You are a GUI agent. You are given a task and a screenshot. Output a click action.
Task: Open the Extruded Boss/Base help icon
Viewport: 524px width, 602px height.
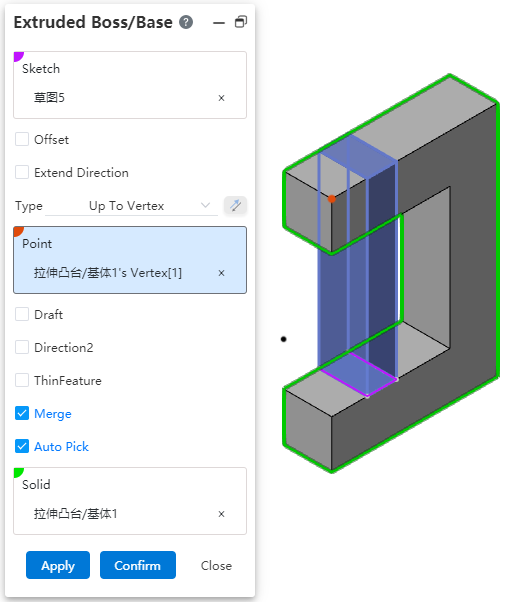pyautogui.click(x=186, y=22)
